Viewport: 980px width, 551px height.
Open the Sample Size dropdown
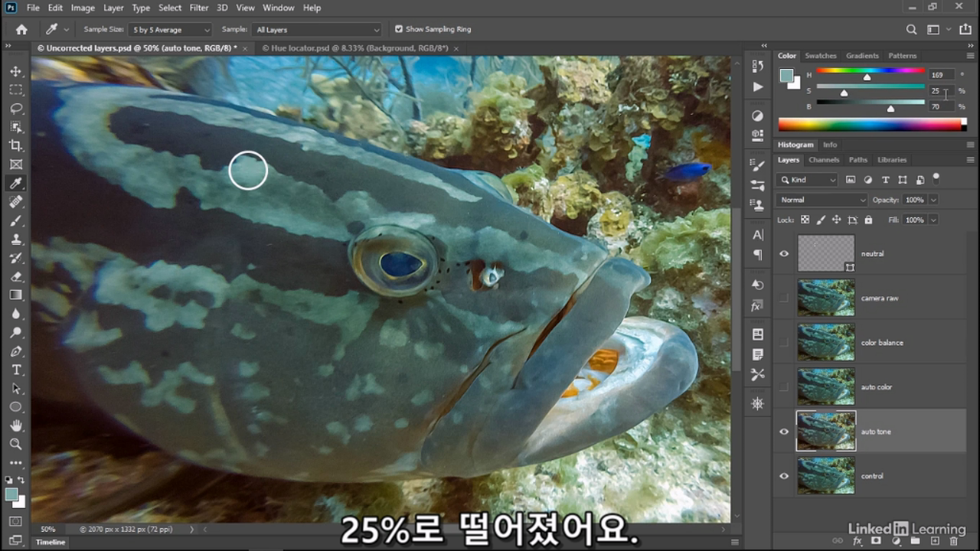170,30
